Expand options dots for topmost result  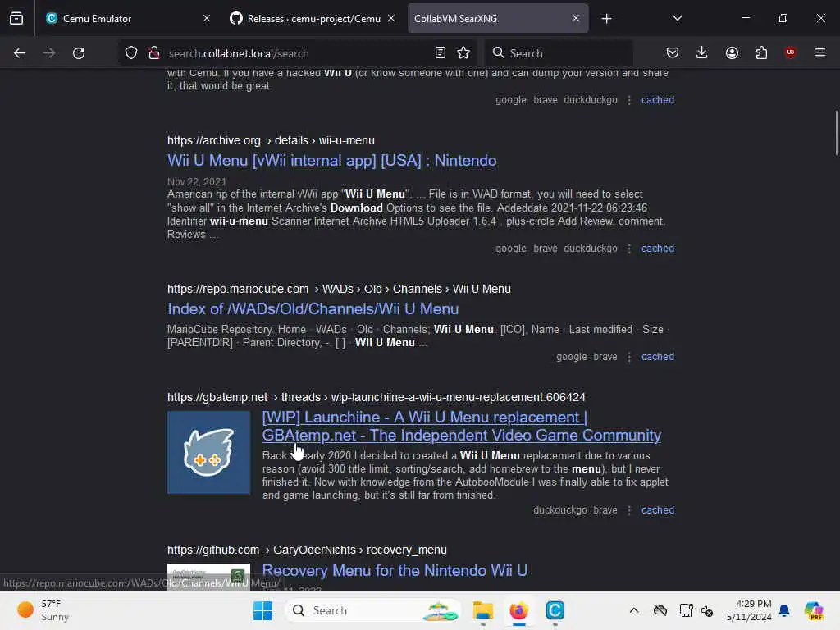tap(629, 99)
